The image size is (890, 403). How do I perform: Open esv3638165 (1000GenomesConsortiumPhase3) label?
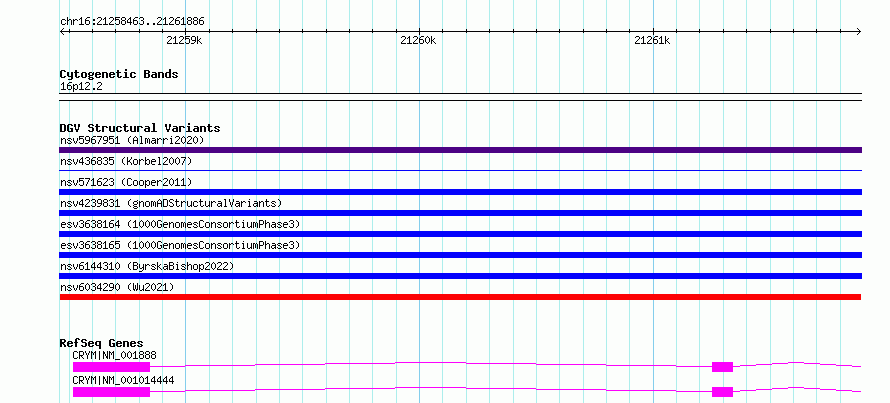pos(180,245)
